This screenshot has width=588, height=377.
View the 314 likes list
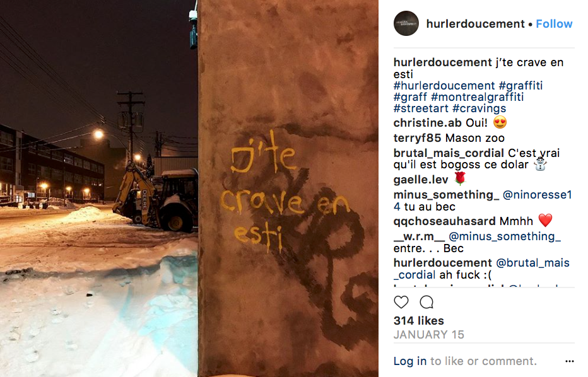coord(418,321)
